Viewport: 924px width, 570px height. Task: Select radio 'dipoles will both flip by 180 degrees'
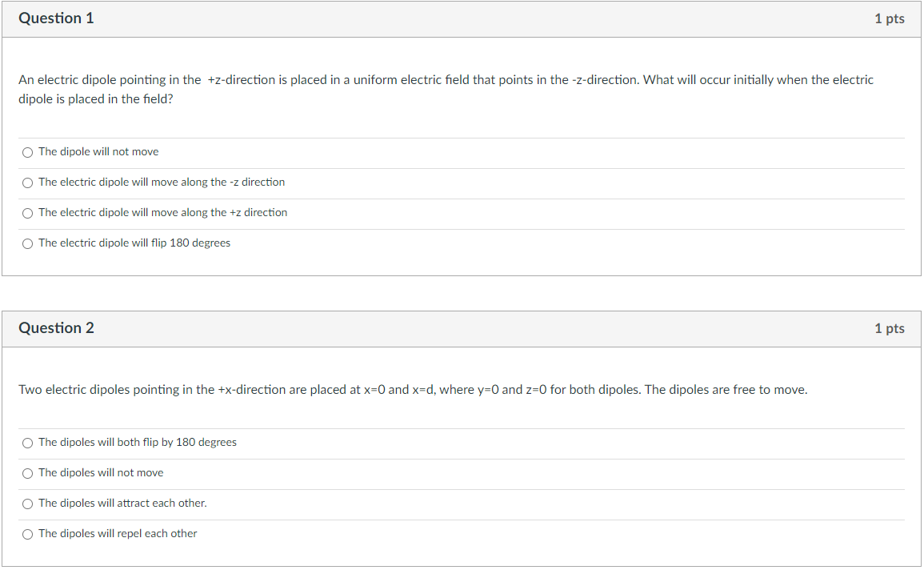tap(28, 444)
